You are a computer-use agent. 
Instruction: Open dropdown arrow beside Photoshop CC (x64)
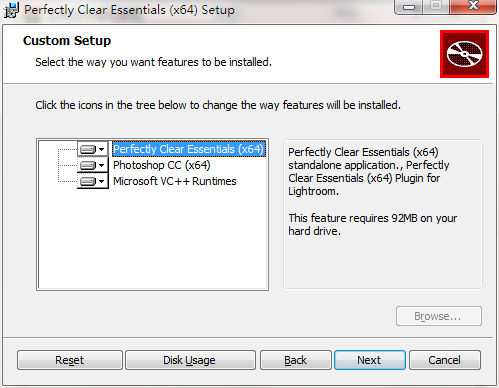[102, 165]
